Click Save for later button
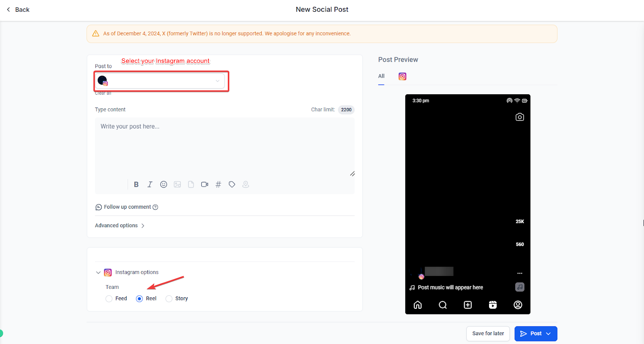The width and height of the screenshot is (644, 344). [488, 334]
